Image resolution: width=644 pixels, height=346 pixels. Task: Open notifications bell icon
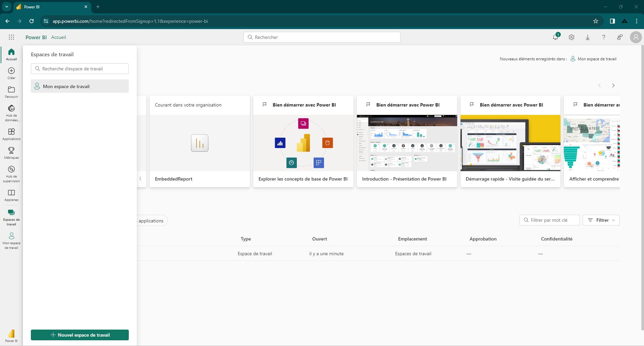point(555,37)
